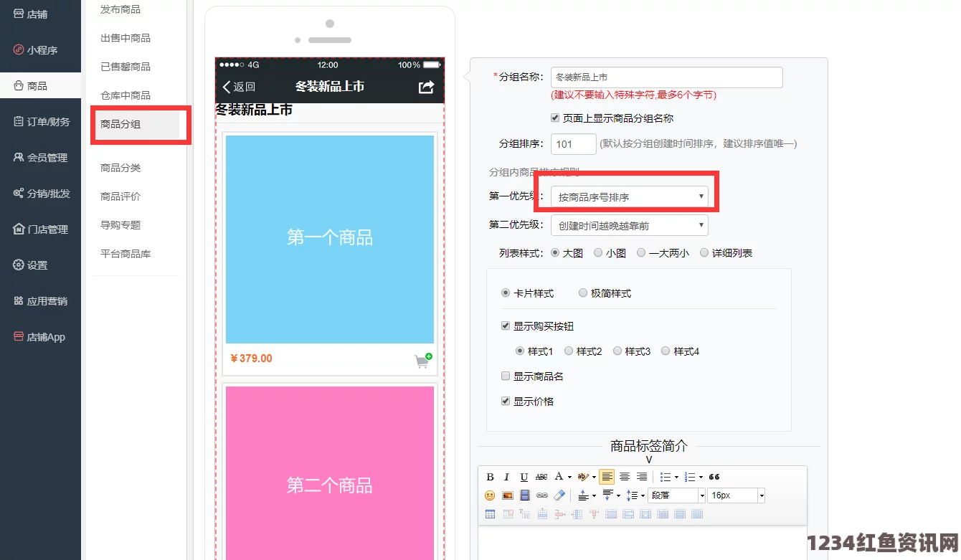Choose the 极简样式 option
This screenshot has height=560, width=961.
(583, 293)
